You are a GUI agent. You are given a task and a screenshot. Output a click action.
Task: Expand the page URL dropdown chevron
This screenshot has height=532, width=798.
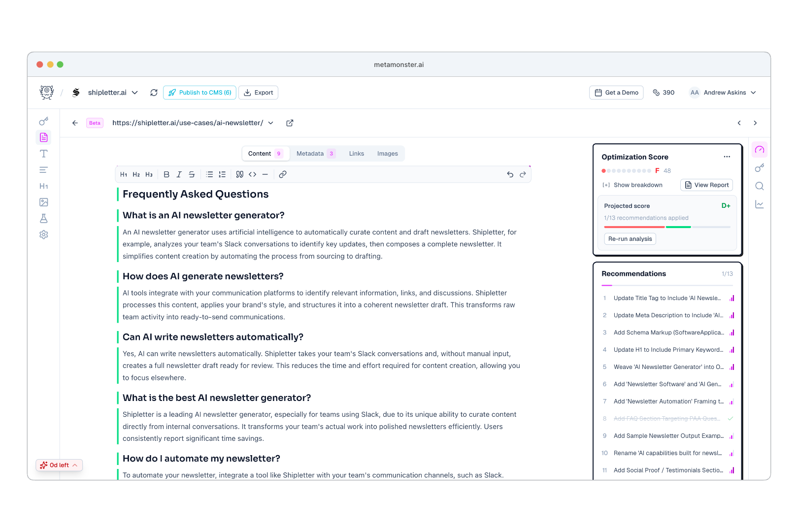(270, 123)
